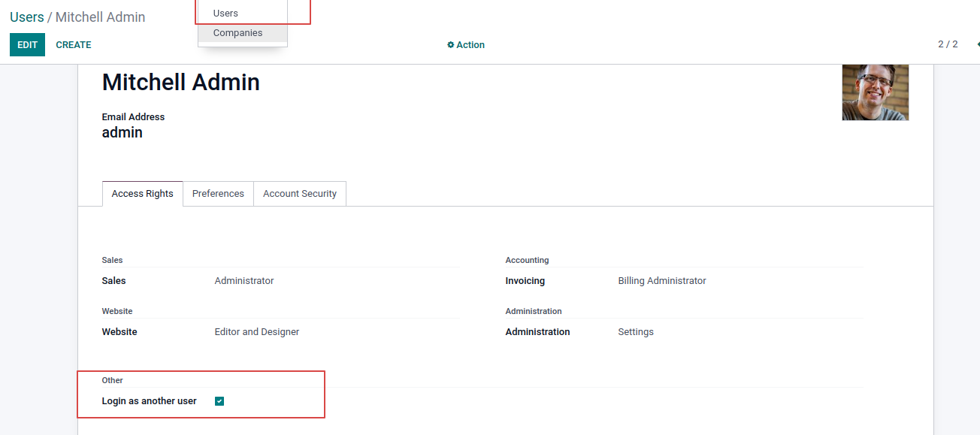Open the Action dropdown menu

click(466, 45)
